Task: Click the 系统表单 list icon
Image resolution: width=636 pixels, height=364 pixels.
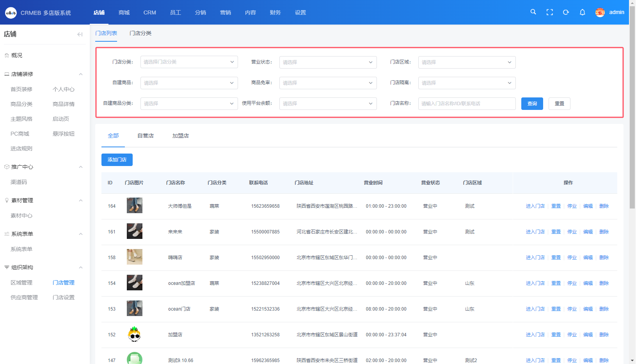Action: point(7,234)
